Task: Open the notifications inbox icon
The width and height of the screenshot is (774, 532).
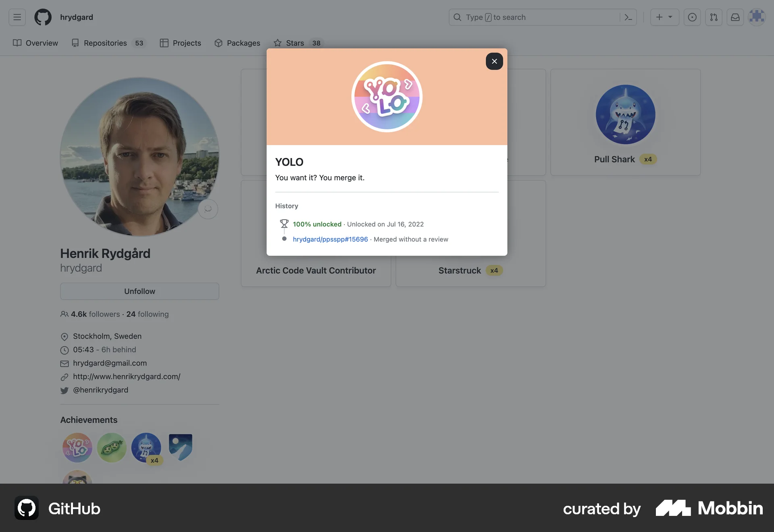Action: pyautogui.click(x=735, y=17)
